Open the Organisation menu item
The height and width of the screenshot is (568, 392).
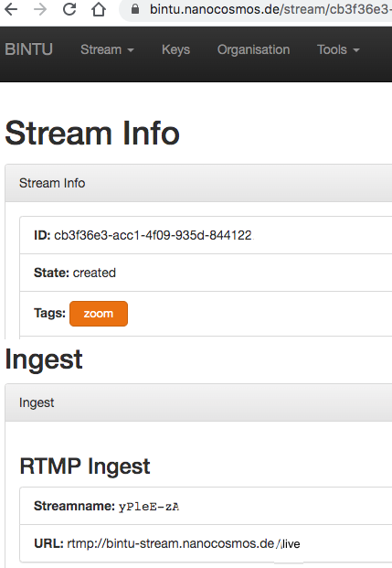(253, 49)
